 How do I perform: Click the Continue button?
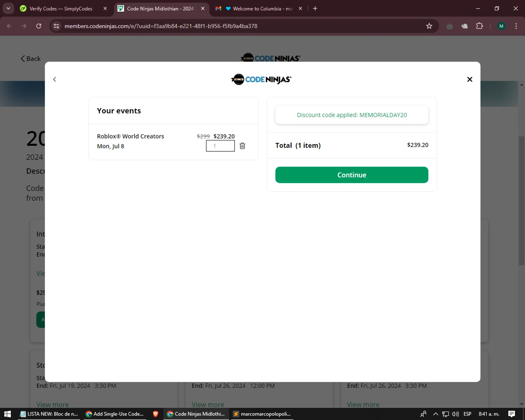click(x=352, y=175)
